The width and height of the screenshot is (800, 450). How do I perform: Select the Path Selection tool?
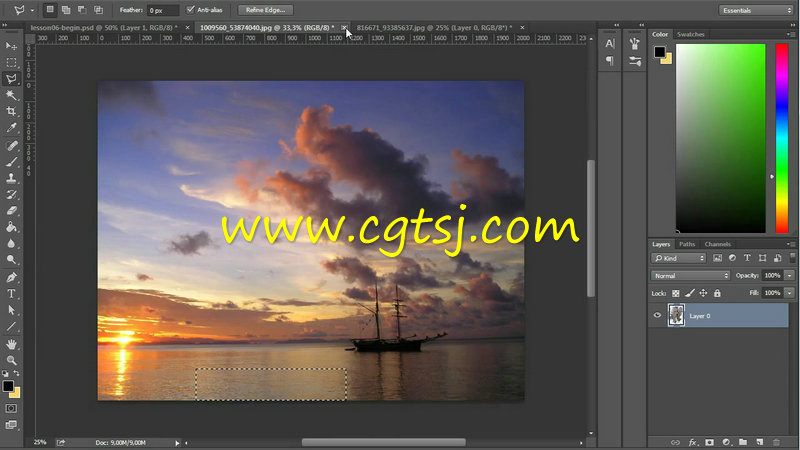pos(11,310)
